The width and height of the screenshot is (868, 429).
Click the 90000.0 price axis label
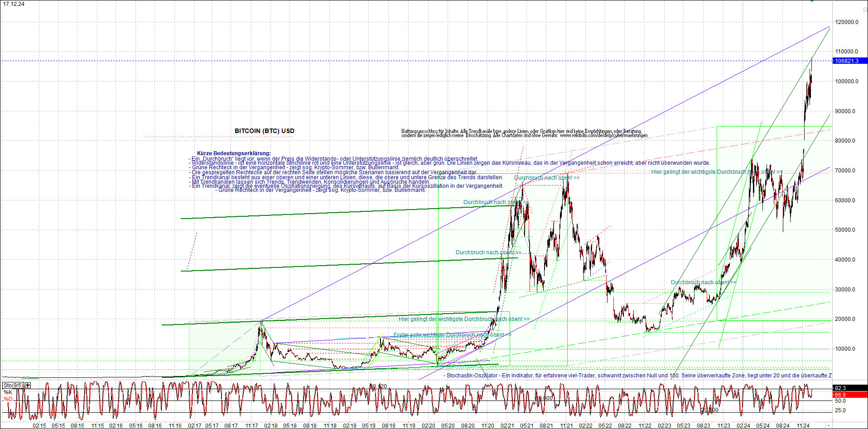click(845, 111)
